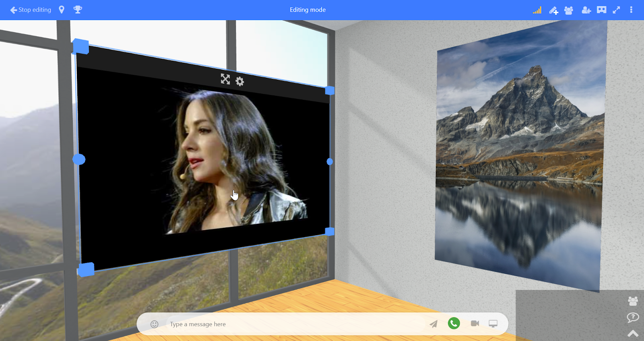Click Stop editing button

click(x=31, y=10)
